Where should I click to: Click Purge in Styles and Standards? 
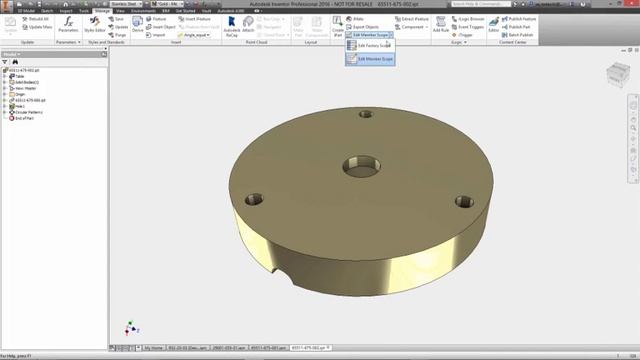[x=117, y=35]
